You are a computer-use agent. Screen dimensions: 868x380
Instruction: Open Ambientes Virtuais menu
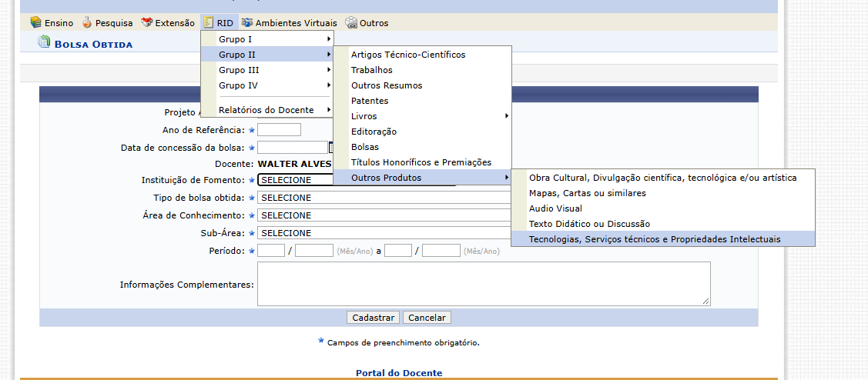[289, 22]
